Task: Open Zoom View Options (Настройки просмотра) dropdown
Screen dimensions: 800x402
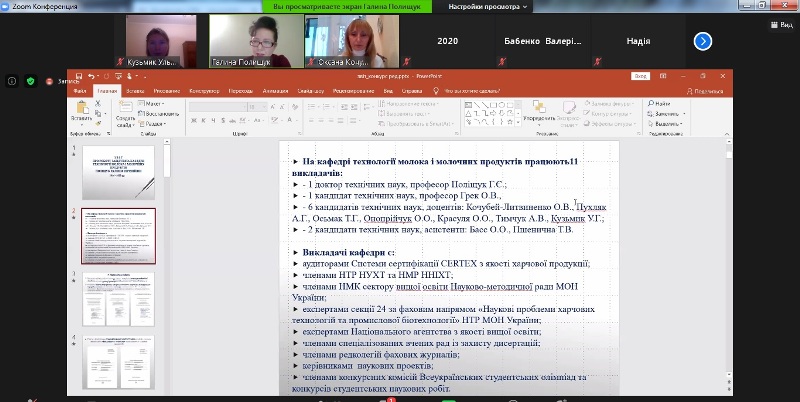Action: 487,7
